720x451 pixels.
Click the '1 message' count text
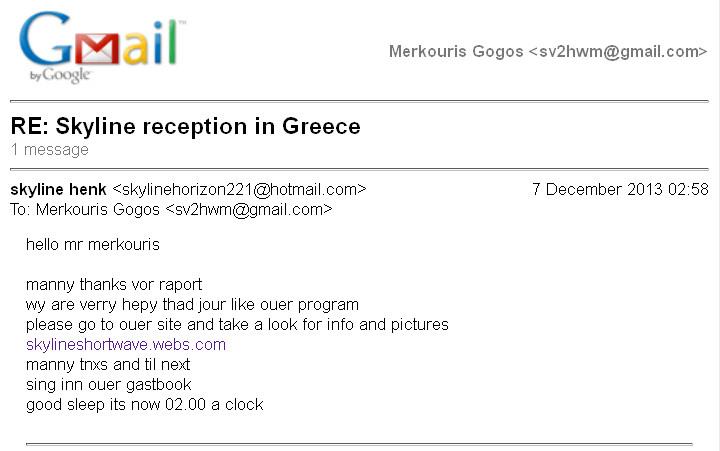point(50,150)
